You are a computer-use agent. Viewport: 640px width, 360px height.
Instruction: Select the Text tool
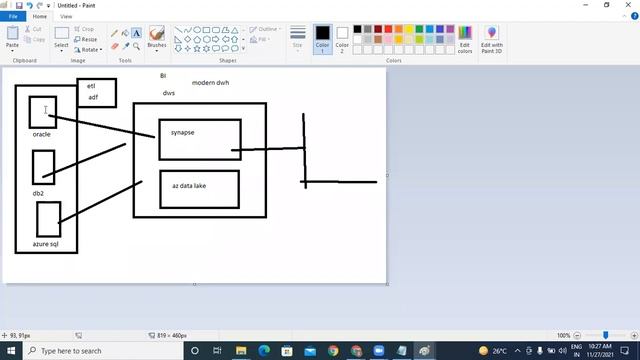pyautogui.click(x=136, y=33)
